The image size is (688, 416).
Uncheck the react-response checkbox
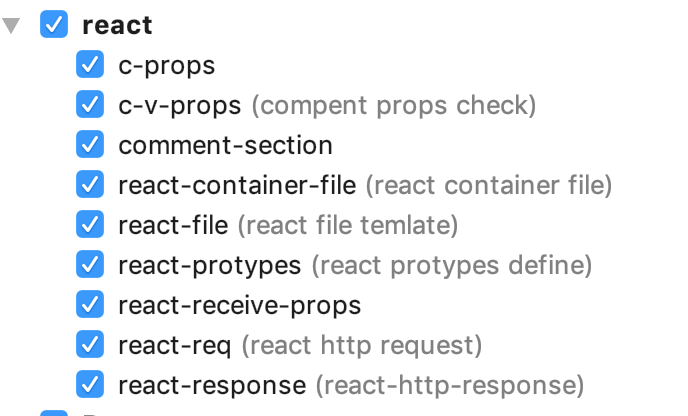coord(90,384)
